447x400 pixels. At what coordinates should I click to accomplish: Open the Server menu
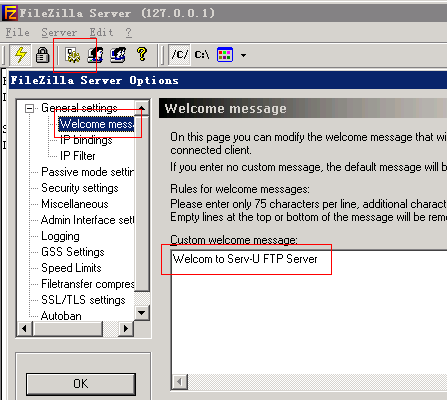[59, 32]
